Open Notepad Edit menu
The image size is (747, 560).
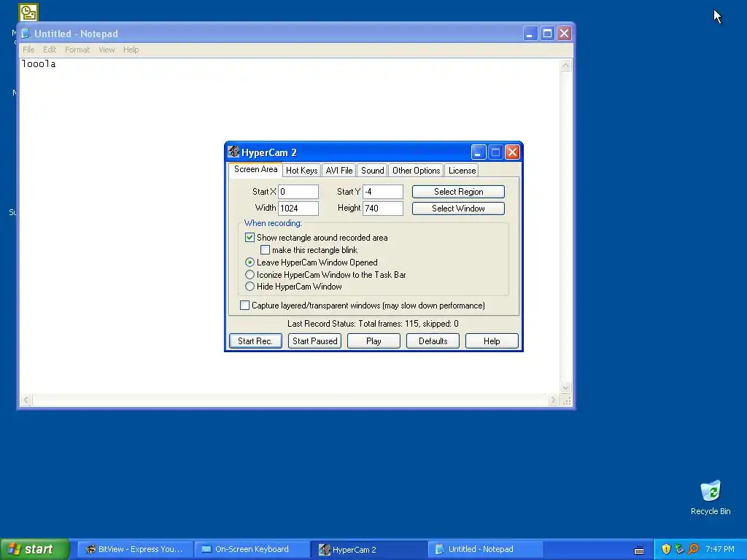50,50
